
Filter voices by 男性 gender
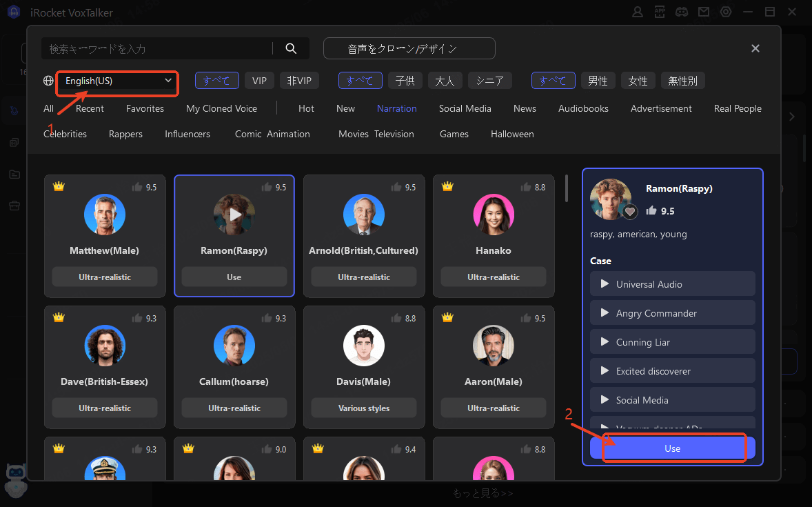598,80
